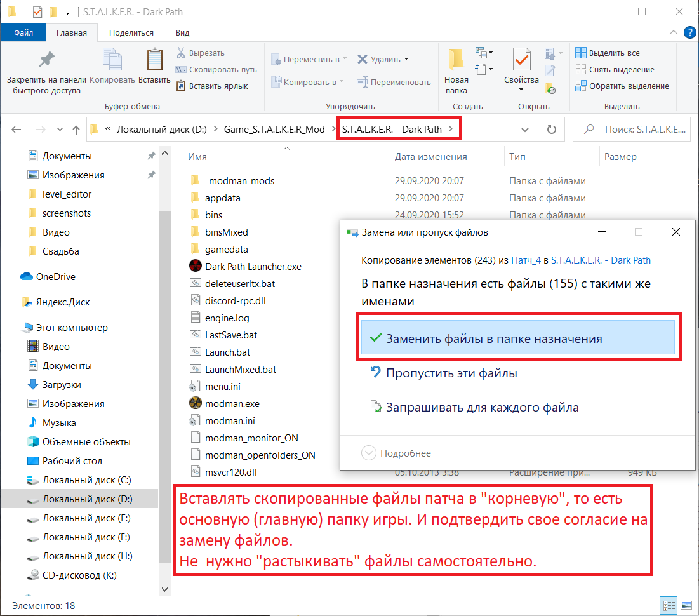The image size is (699, 616).
Task: Open recent locations dropdown arrow
Action: (60, 130)
